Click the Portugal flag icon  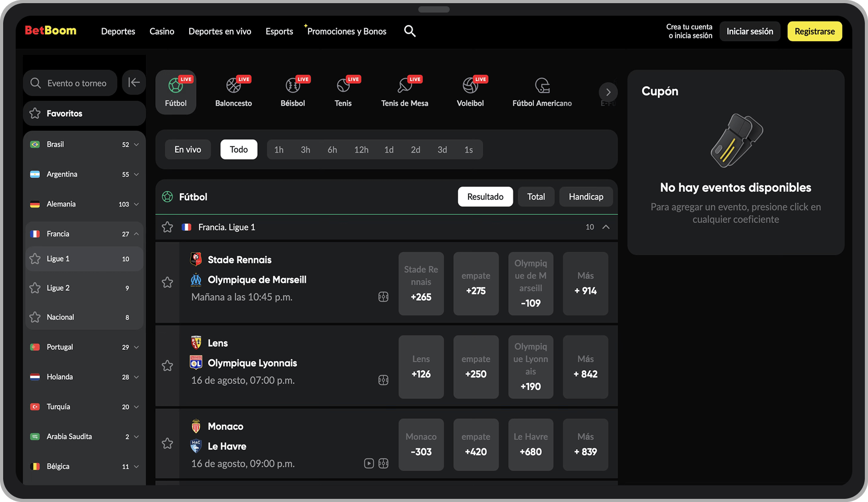tap(35, 347)
